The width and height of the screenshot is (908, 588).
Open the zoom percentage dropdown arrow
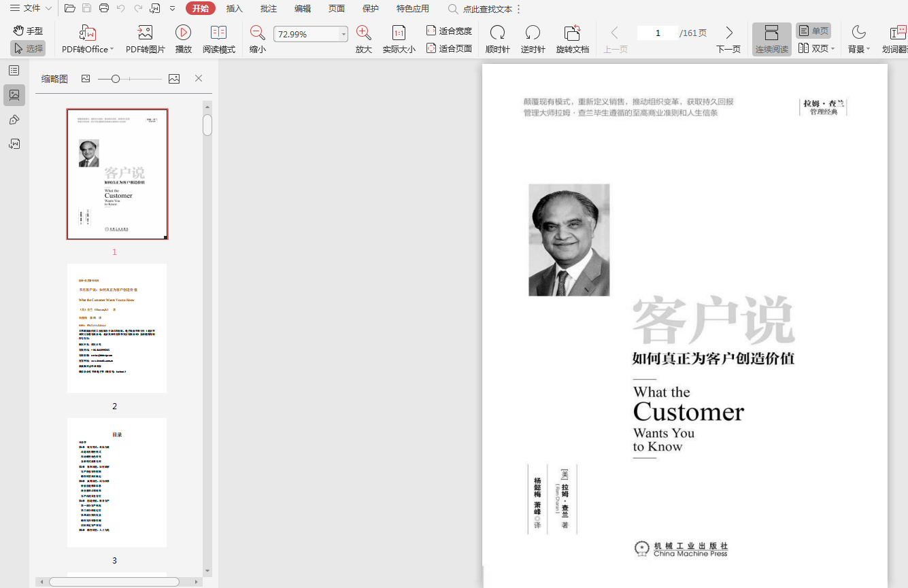coord(343,34)
